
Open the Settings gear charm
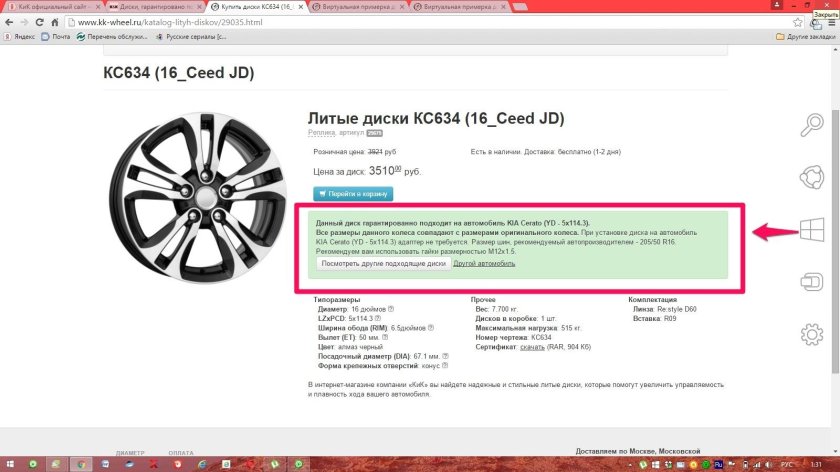(812, 334)
